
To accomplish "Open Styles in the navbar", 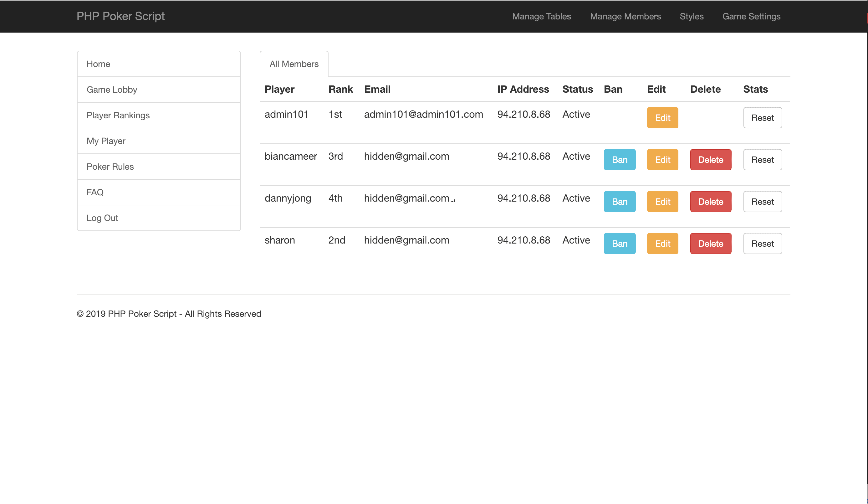I will click(692, 16).
